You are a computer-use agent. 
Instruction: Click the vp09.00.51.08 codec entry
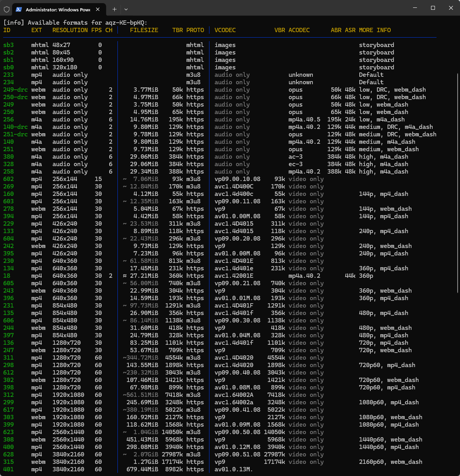click(x=238, y=454)
